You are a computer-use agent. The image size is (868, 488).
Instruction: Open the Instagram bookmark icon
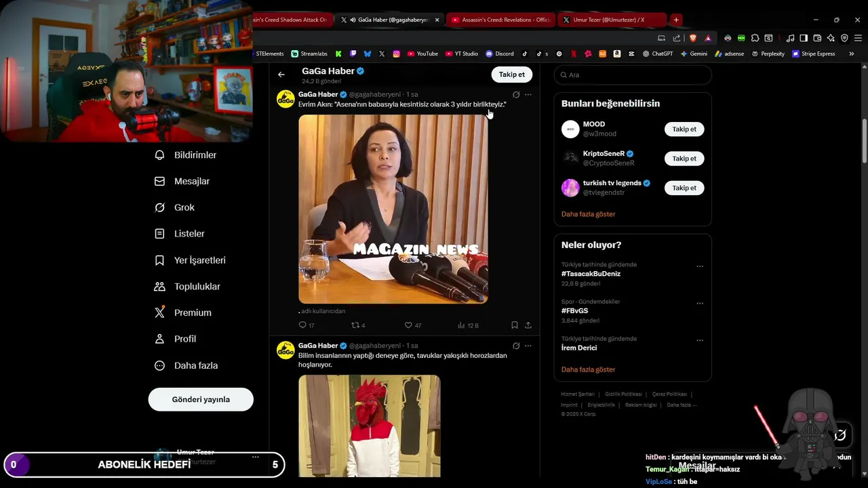click(397, 54)
